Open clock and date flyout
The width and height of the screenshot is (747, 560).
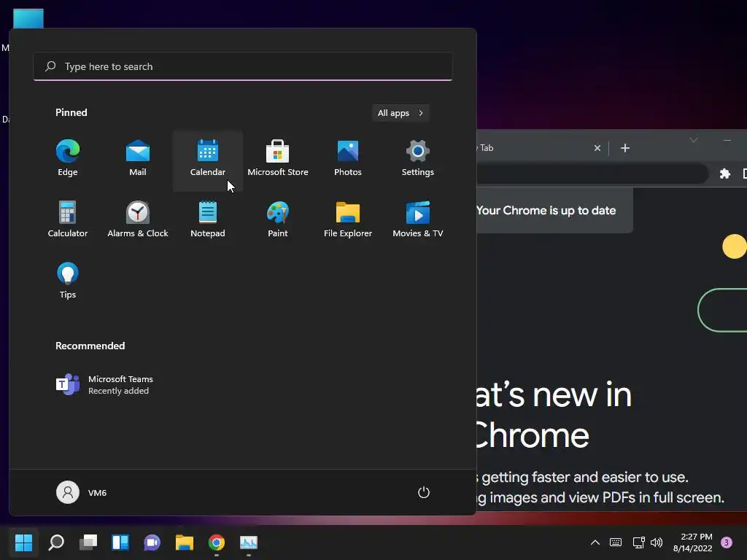pyautogui.click(x=693, y=542)
